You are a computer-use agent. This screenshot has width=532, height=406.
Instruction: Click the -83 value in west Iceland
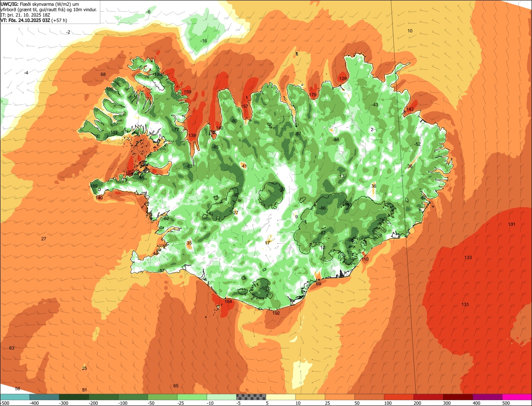(189, 166)
